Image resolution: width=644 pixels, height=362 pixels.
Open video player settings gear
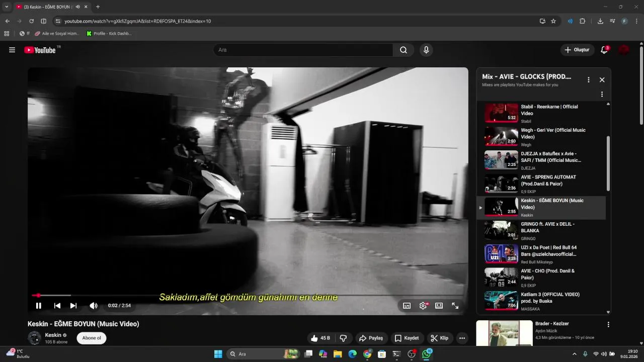point(423,306)
